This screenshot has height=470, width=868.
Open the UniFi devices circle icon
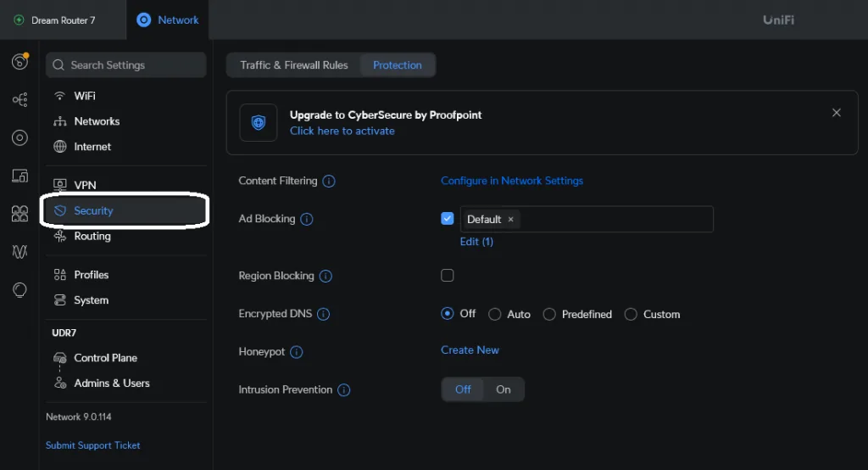click(20, 137)
